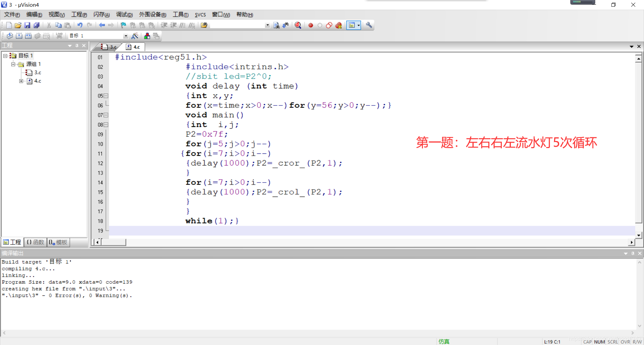Open 编辑 menu
Viewport: 644px width, 345px height.
click(34, 14)
